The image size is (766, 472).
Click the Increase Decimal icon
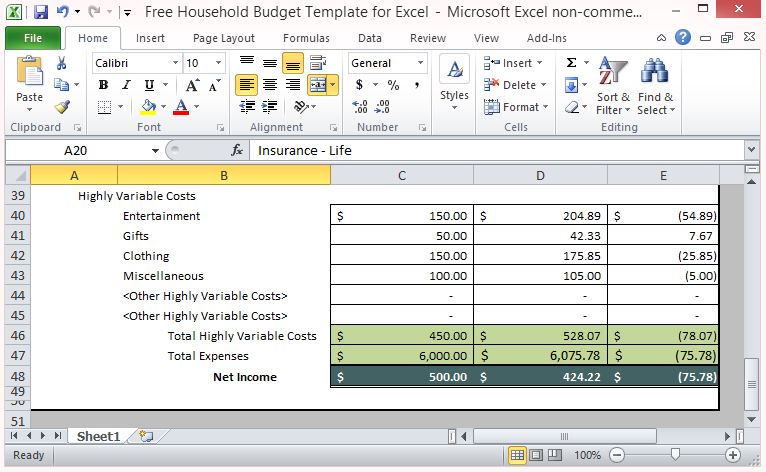[360, 107]
